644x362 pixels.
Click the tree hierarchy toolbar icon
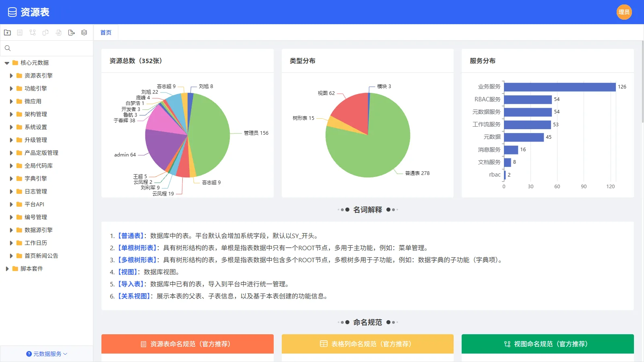coord(33,33)
